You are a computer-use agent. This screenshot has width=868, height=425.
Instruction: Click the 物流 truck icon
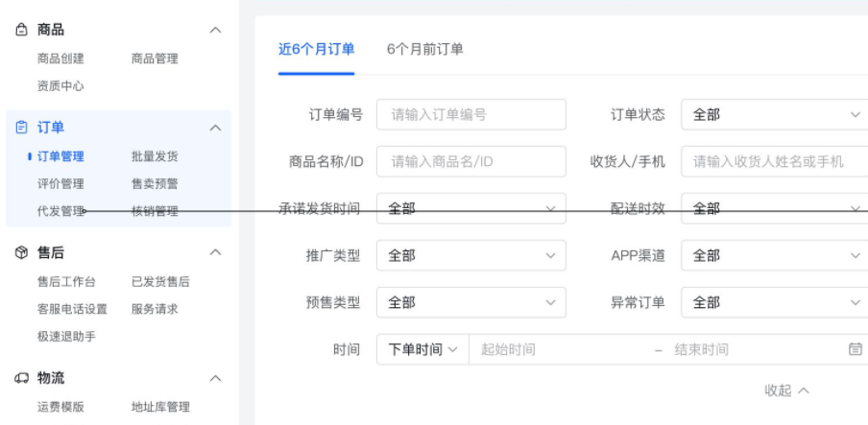click(21, 379)
